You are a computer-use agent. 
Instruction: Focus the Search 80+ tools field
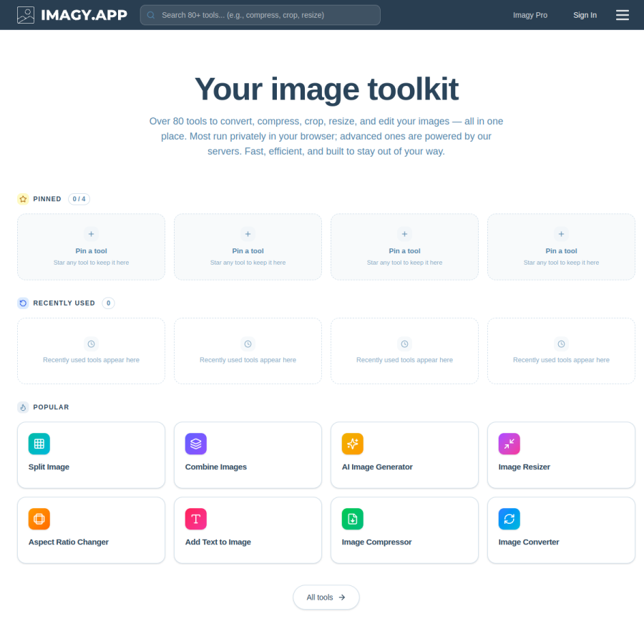(x=260, y=15)
